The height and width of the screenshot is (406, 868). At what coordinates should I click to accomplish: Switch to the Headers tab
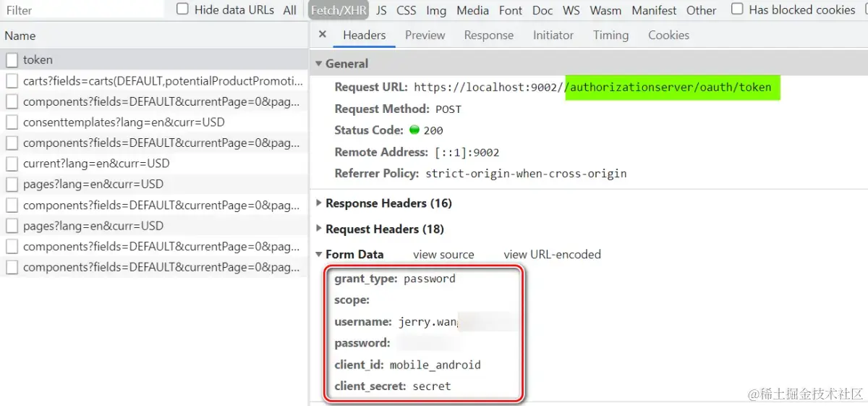(365, 35)
